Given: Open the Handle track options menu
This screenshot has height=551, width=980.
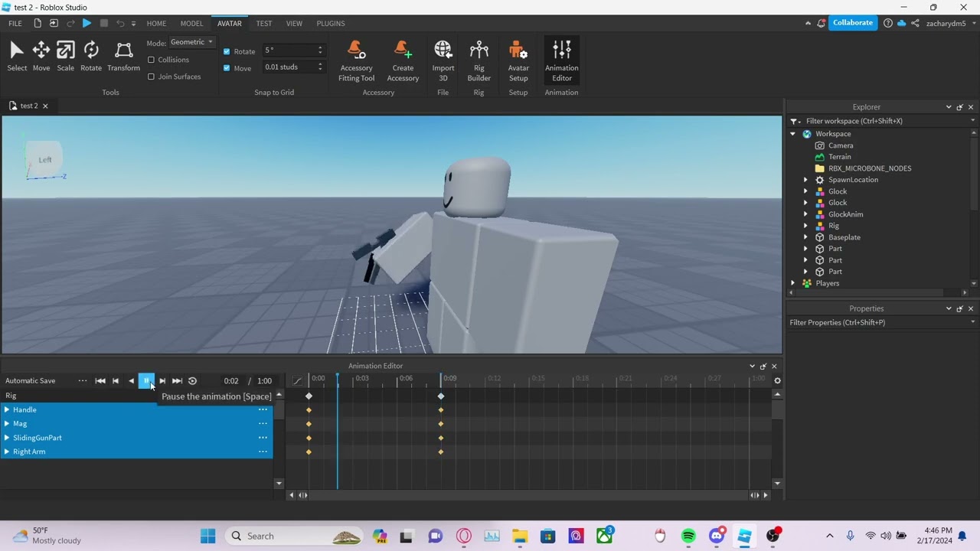Looking at the screenshot, I should tap(263, 410).
